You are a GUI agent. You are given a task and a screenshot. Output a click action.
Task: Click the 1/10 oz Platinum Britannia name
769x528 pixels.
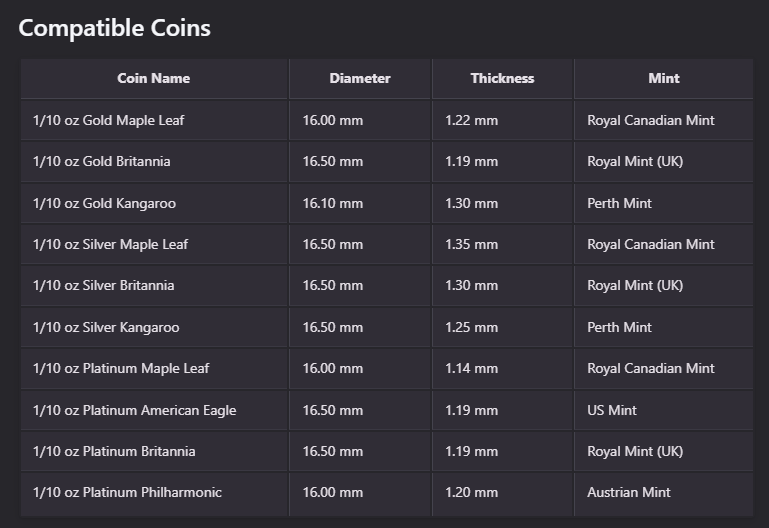click(114, 451)
